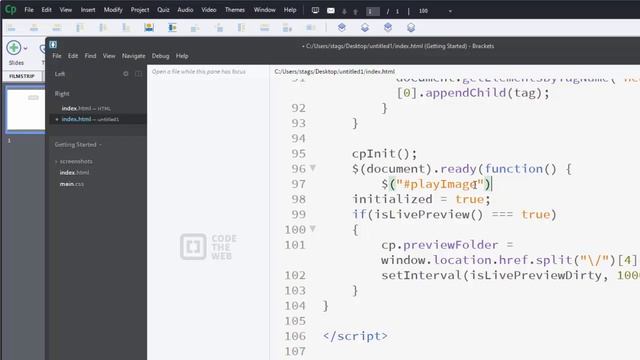Open Captivate Audio menu
Screen dimensions: 640x360
pyautogui.click(x=185, y=10)
